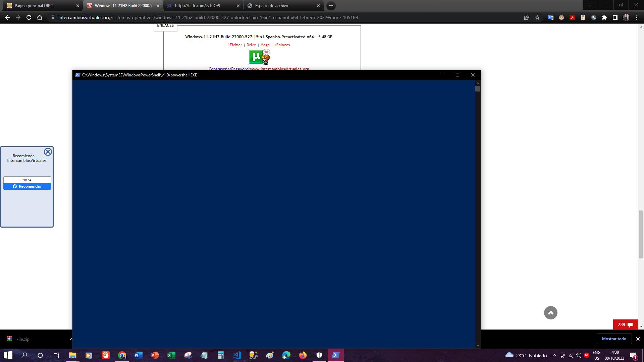Click the Mostrar todo downloads button
This screenshot has height=362, width=644.
614,339
